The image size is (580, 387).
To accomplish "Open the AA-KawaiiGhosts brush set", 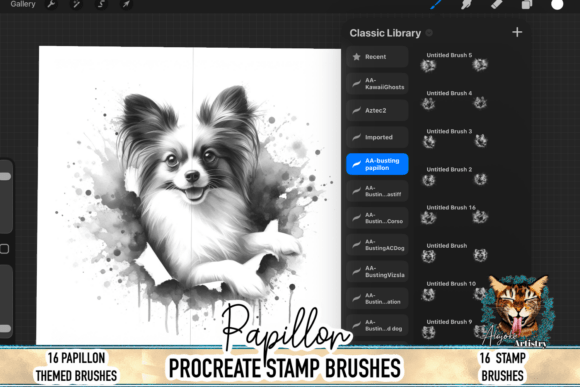I will point(377,84).
